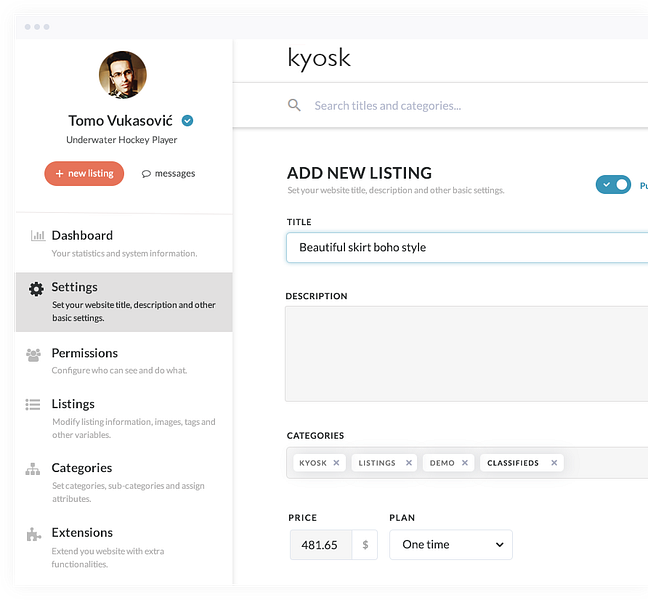This screenshot has height=600, width=648.
Task: Click empty area of Categories tag field
Action: (605, 463)
